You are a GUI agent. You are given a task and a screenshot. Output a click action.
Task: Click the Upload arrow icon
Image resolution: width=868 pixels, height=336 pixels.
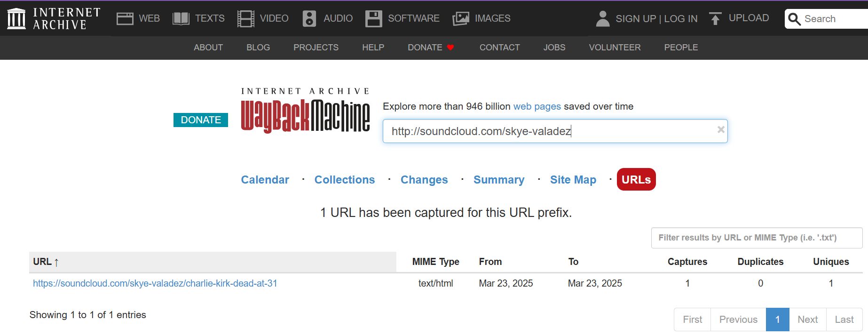(715, 19)
